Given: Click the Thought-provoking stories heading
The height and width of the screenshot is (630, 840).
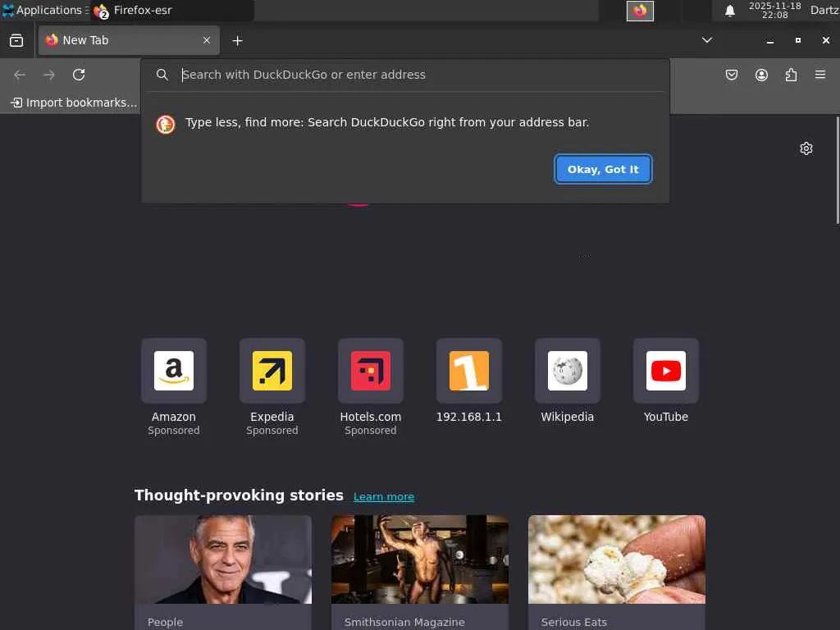Looking at the screenshot, I should pos(239,495).
